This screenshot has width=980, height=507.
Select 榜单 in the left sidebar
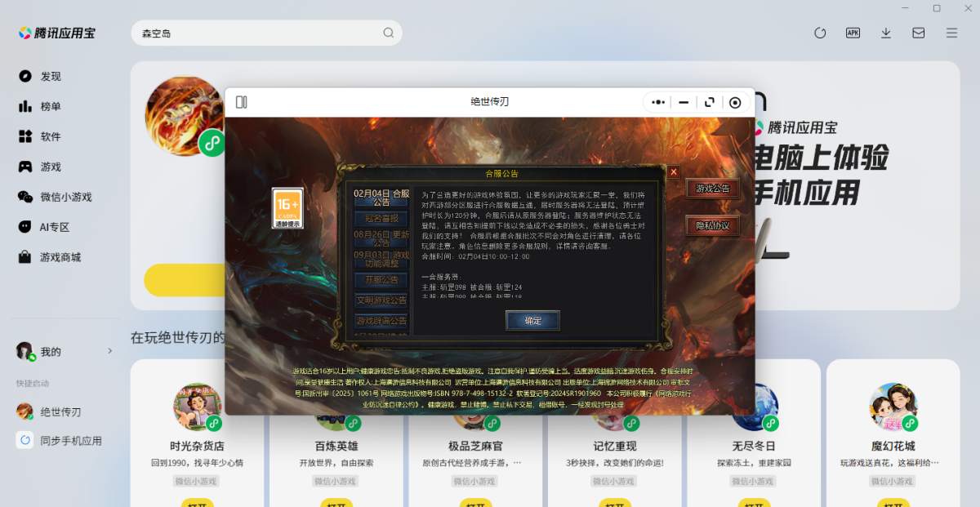(x=51, y=106)
